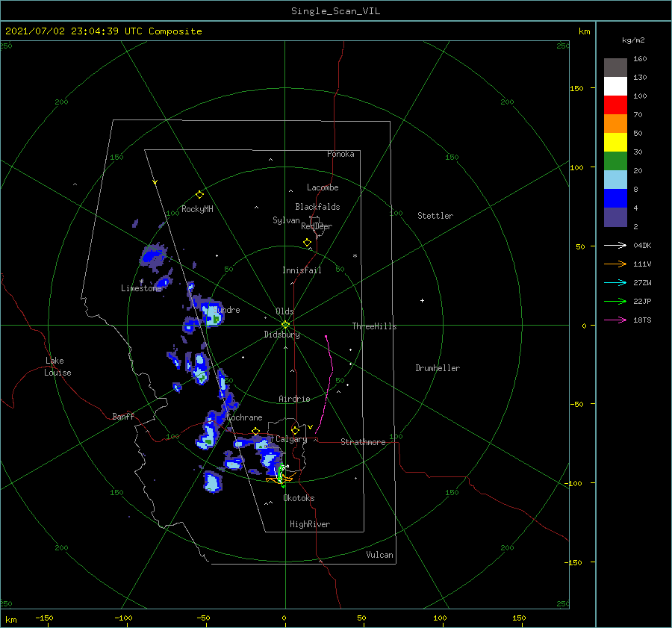672x628 pixels.
Task: Click the cyan 27ZW track arrow in legend
Action: tap(615, 282)
